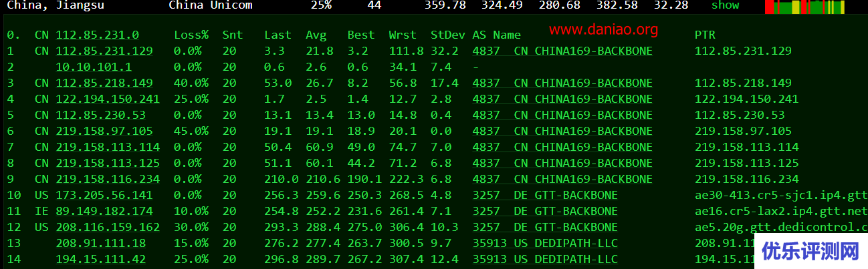Click hop 5 IP link 112.85.230.53
This screenshot has height=269, width=868.
coord(101,115)
